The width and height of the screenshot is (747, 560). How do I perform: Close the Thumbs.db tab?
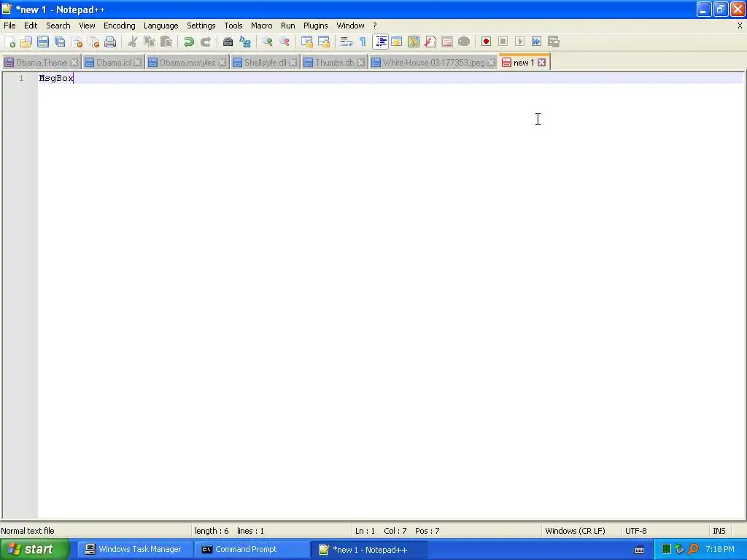(360, 63)
